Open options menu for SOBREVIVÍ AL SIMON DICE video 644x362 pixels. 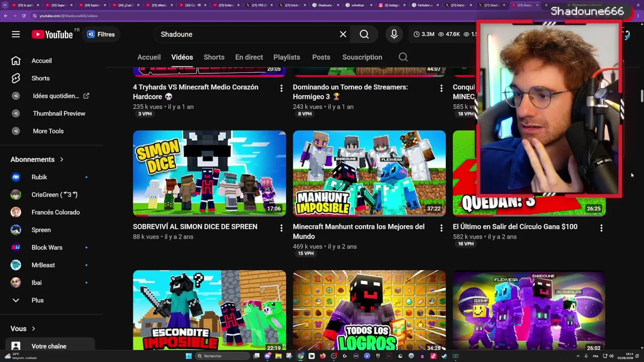tap(281, 228)
